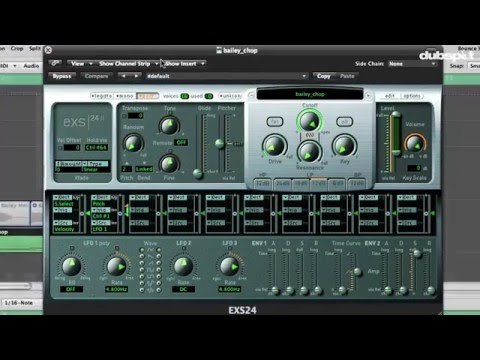Click the next preset arrow

tap(136, 76)
